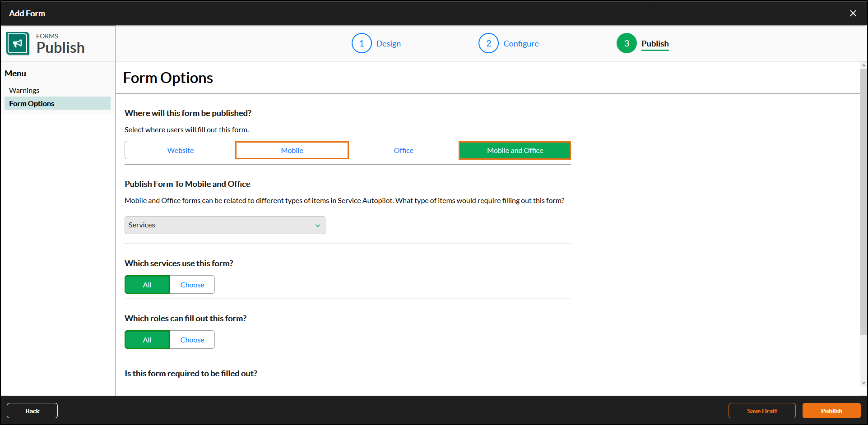This screenshot has width=868, height=425.
Task: Select the Publish step label
Action: [x=655, y=44]
